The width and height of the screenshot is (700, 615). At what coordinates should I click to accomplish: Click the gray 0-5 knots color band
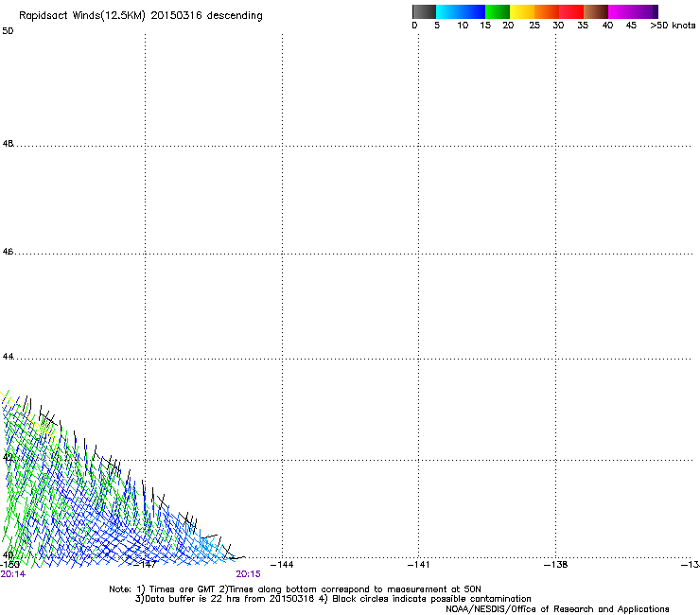424,11
